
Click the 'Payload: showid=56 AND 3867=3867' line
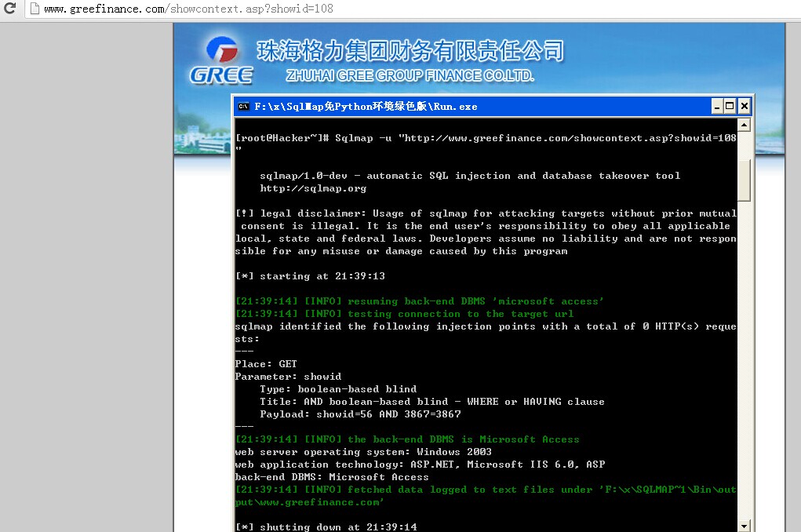tap(360, 414)
